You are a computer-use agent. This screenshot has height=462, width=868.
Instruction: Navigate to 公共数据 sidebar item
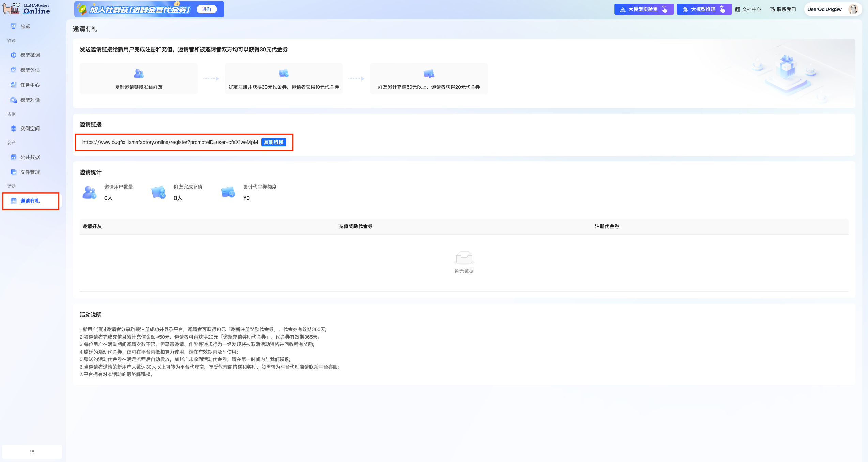pos(30,157)
